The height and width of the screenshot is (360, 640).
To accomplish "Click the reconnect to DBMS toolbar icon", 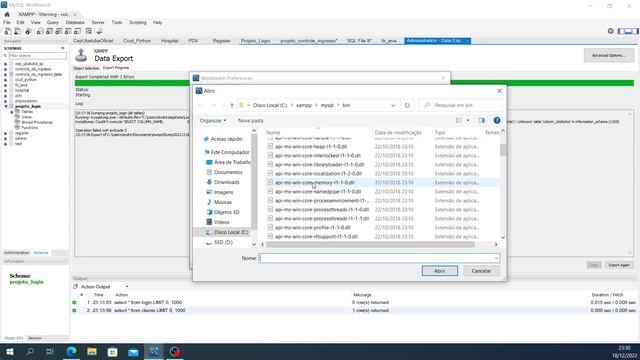I will [99, 31].
